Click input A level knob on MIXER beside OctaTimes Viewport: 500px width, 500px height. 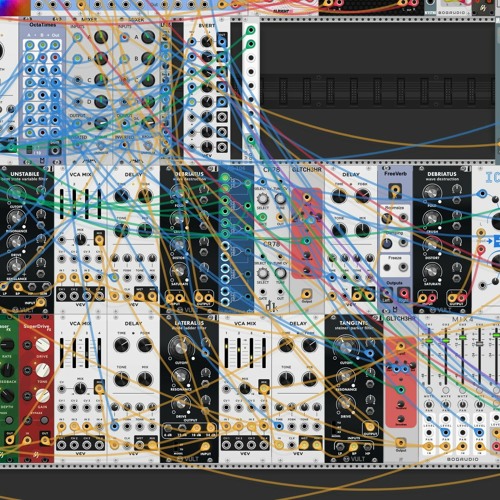click(101, 37)
